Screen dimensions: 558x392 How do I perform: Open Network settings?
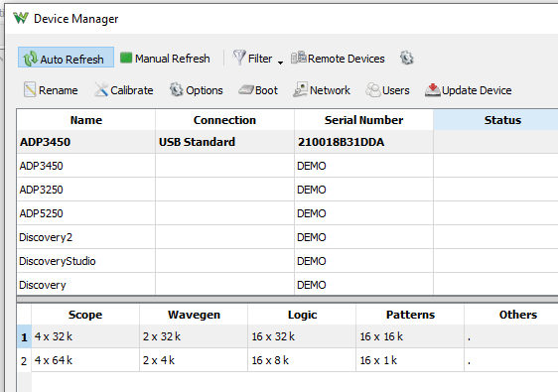tap(322, 90)
